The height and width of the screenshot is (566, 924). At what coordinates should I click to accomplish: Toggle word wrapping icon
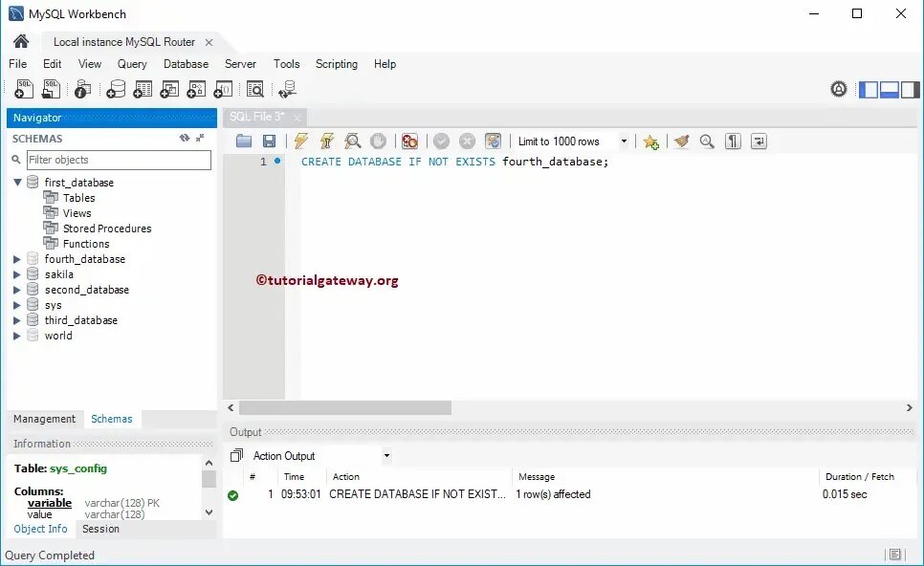(x=759, y=141)
